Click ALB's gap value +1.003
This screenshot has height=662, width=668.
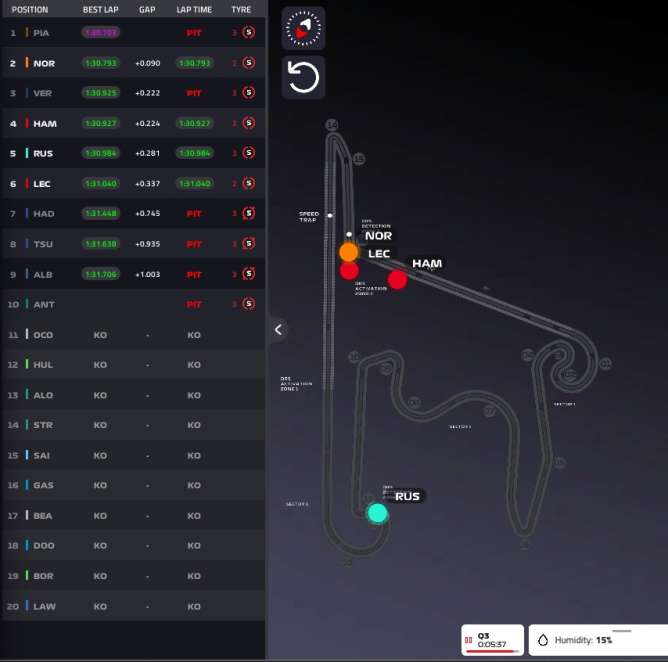coord(147,274)
